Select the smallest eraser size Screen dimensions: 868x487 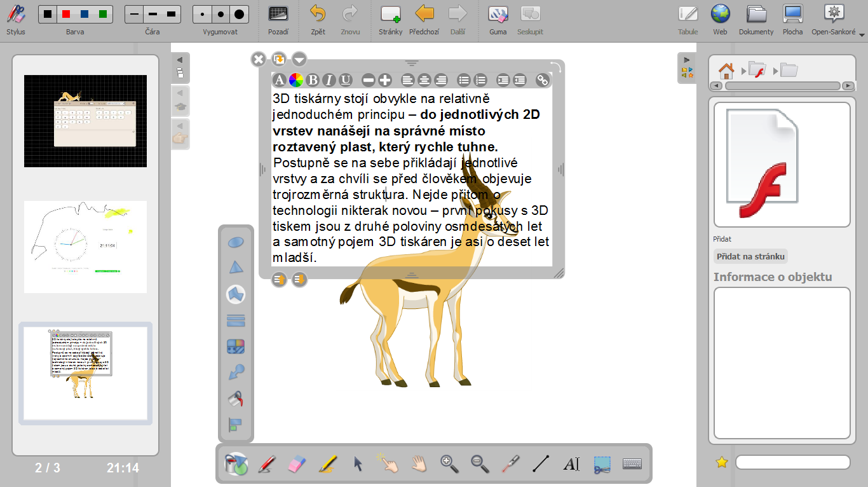pyautogui.click(x=203, y=14)
